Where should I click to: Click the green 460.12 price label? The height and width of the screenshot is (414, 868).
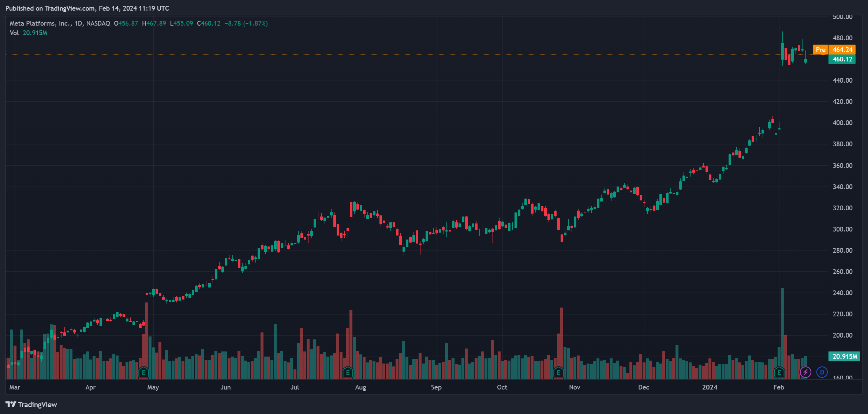coord(842,59)
